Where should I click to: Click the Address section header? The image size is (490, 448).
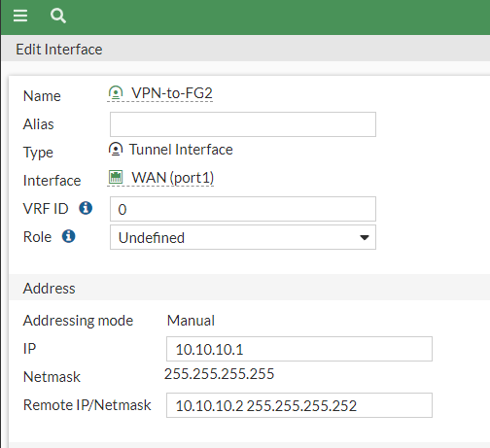(49, 289)
